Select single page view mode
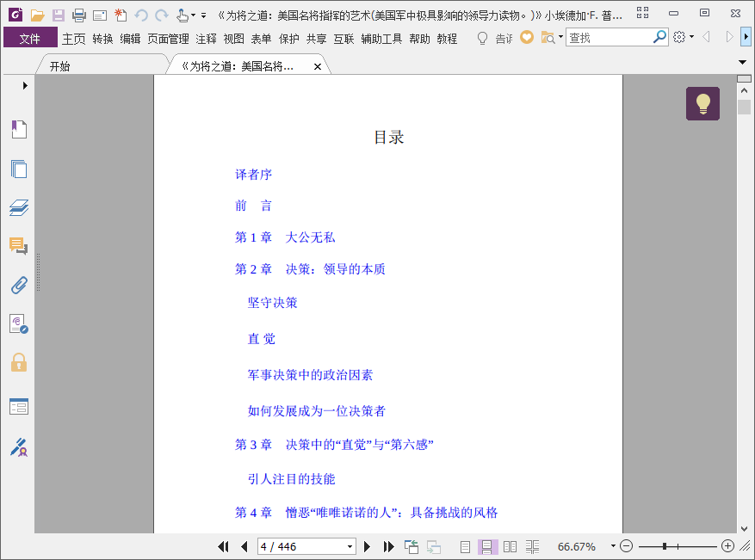The height and width of the screenshot is (560, 755). (x=465, y=547)
